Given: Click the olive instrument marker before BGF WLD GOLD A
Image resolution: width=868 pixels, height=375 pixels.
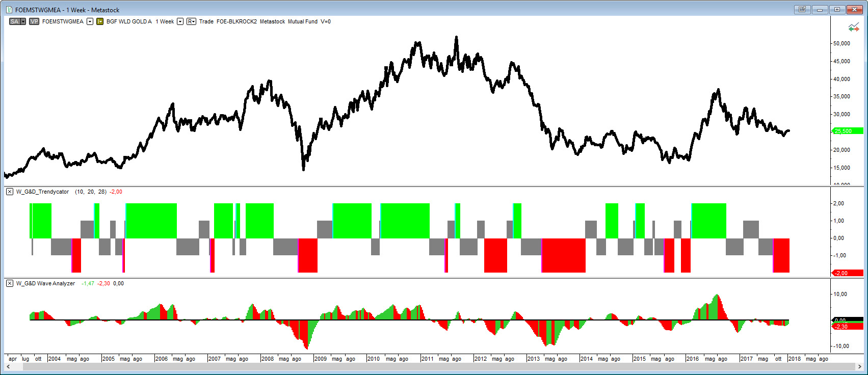Looking at the screenshot, I should (x=100, y=21).
